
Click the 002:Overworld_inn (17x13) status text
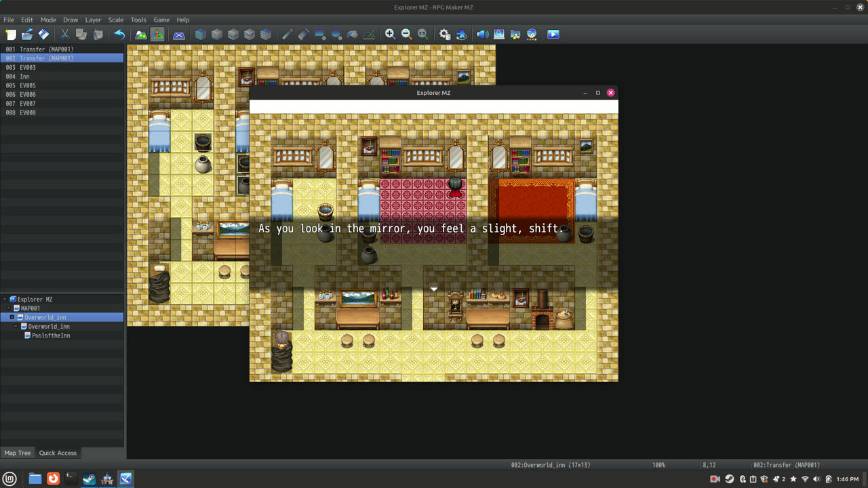pos(552,465)
